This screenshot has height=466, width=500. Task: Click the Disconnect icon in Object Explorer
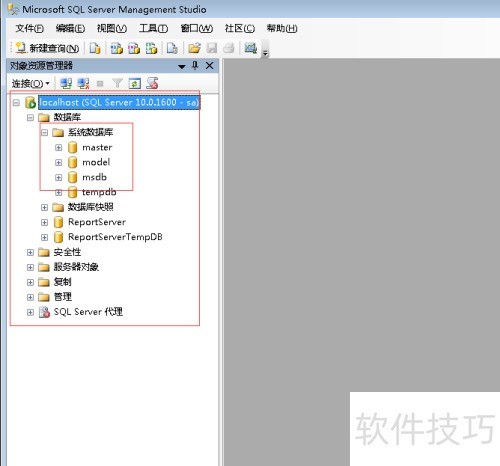click(83, 83)
